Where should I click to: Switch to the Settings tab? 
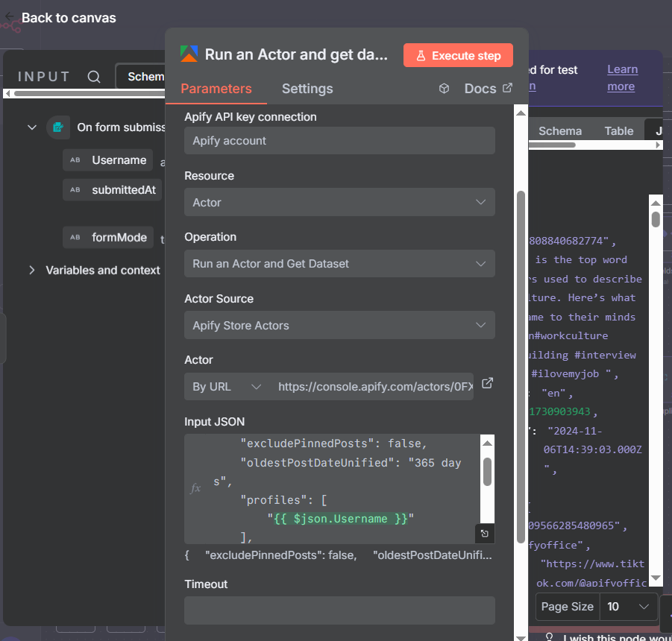click(x=307, y=89)
